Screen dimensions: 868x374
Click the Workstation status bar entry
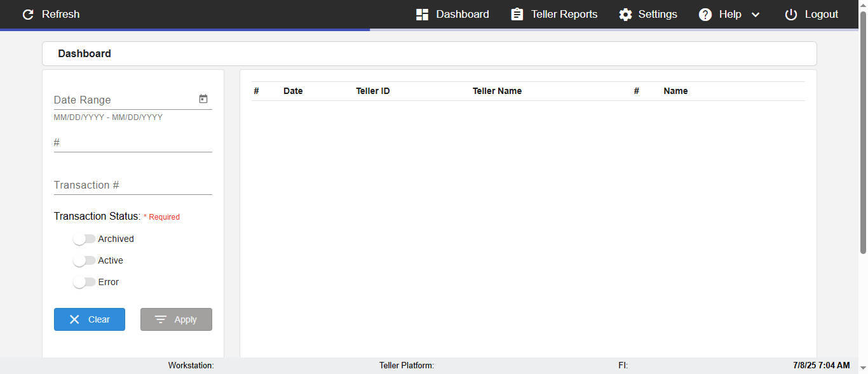(x=191, y=365)
